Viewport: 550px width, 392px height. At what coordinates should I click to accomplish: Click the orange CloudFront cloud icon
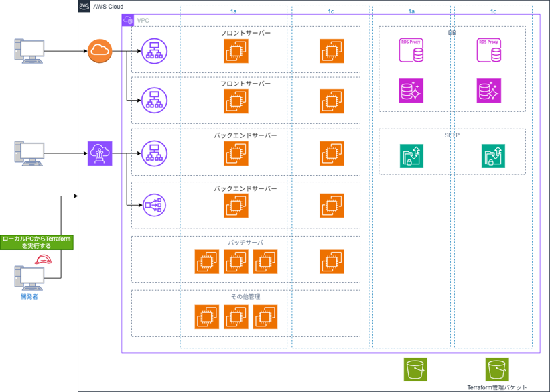99,51
